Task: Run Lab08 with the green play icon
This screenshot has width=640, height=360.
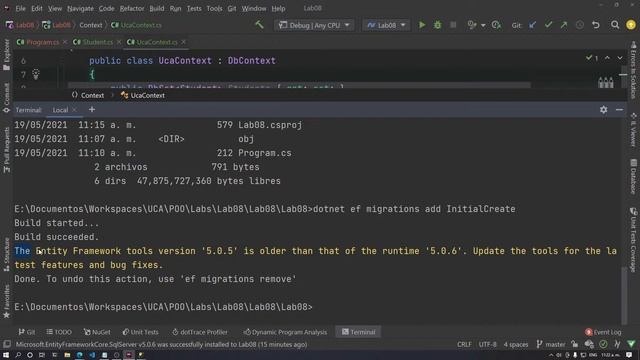Action: pyautogui.click(x=422, y=25)
